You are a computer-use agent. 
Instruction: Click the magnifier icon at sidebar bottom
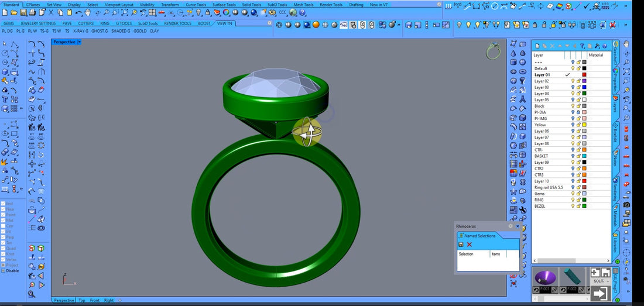pos(31,294)
